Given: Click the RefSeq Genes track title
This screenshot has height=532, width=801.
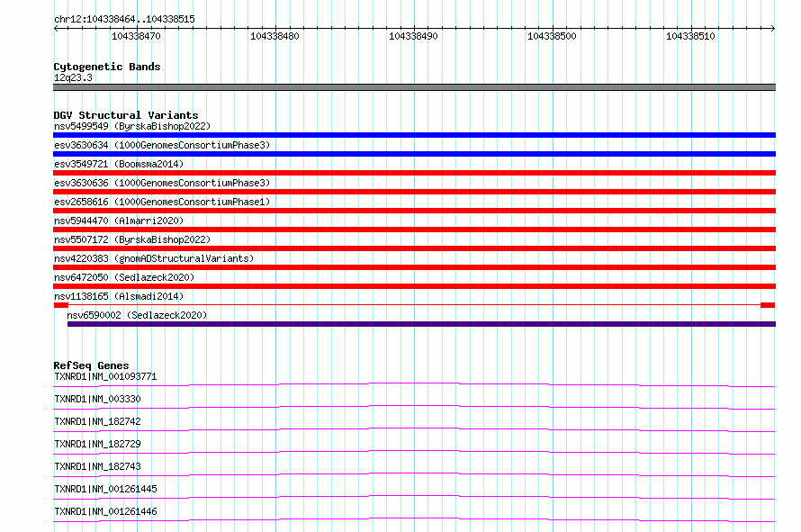Looking at the screenshot, I should [x=91, y=365].
